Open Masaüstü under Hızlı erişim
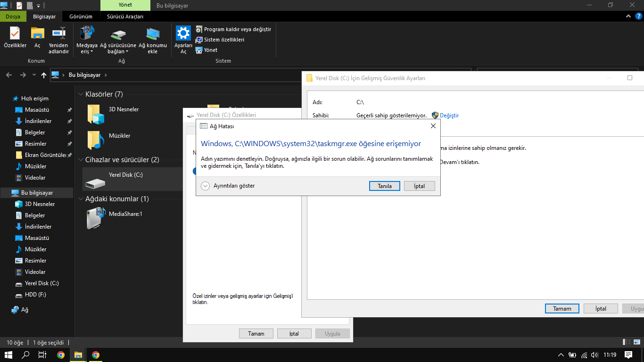The height and width of the screenshot is (362, 644). [37, 110]
